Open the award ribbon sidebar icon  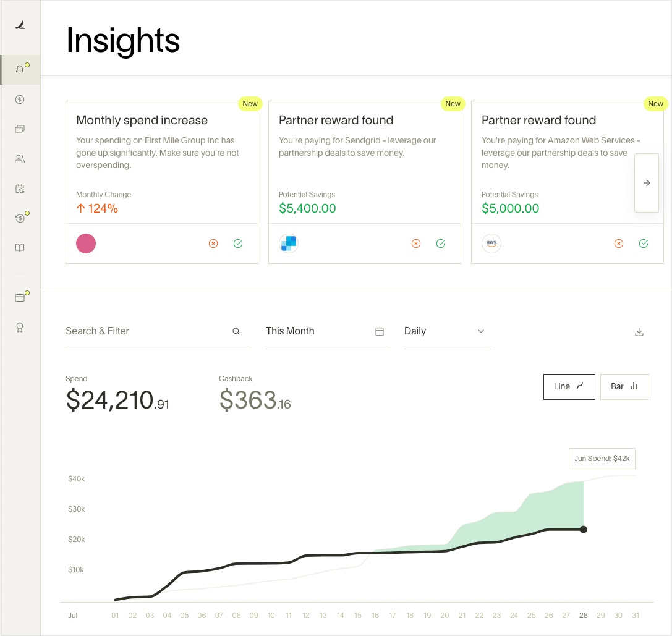pos(20,328)
